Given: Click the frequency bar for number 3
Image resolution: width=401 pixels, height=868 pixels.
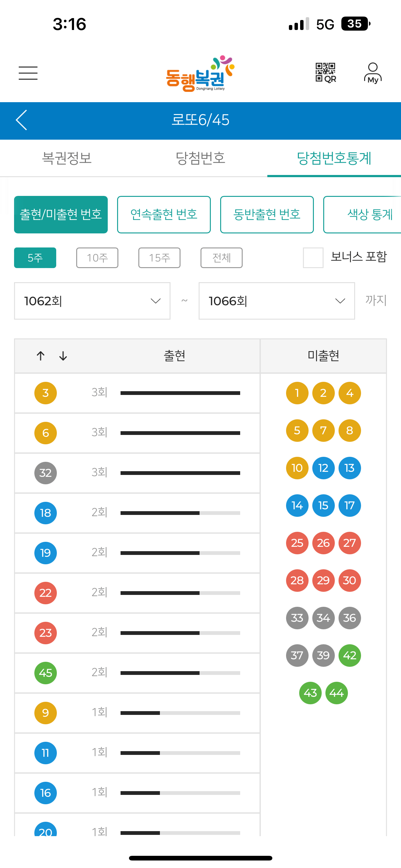Looking at the screenshot, I should 181,392.
